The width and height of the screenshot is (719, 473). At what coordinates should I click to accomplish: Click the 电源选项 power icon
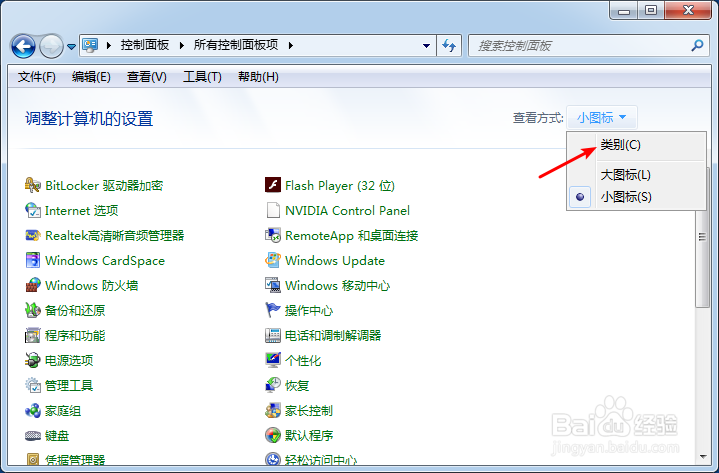33,360
